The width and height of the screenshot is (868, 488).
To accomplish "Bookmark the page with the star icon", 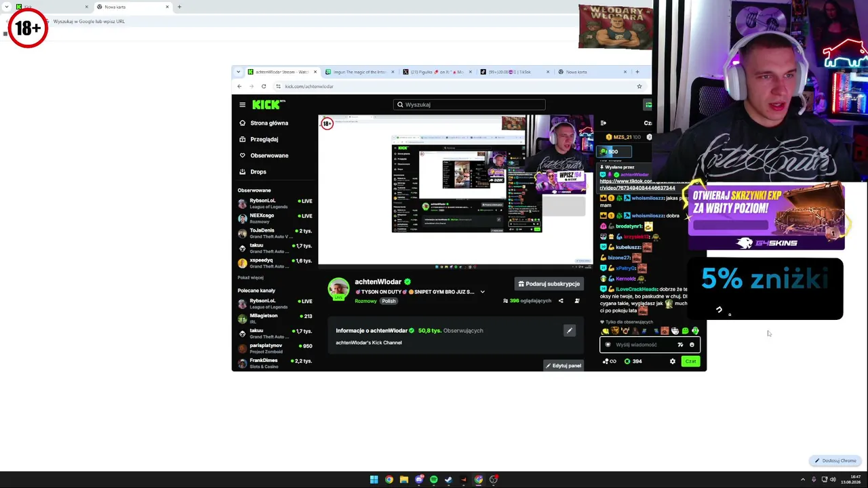I will click(x=639, y=86).
